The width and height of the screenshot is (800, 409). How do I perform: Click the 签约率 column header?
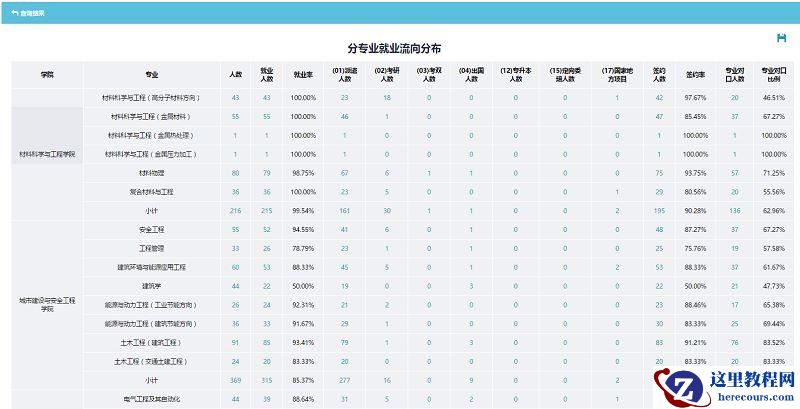tap(695, 74)
